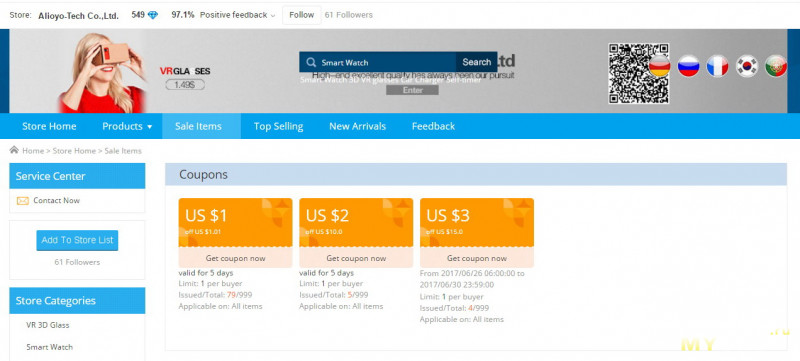Click the Portuguese flag language icon
The width and height of the screenshot is (800, 361).
coord(776,66)
